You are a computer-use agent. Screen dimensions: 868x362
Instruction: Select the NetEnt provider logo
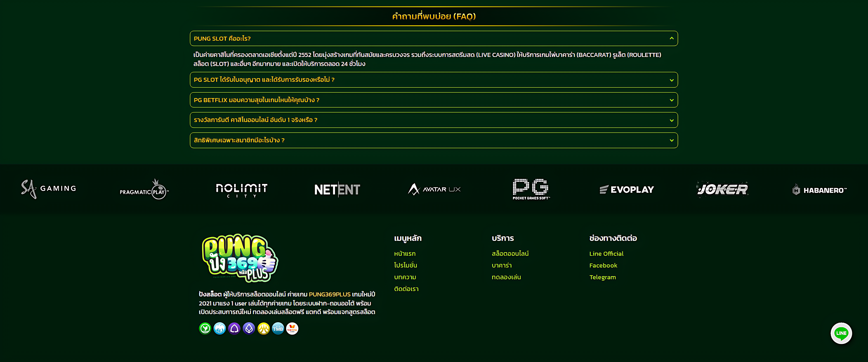pos(337,190)
